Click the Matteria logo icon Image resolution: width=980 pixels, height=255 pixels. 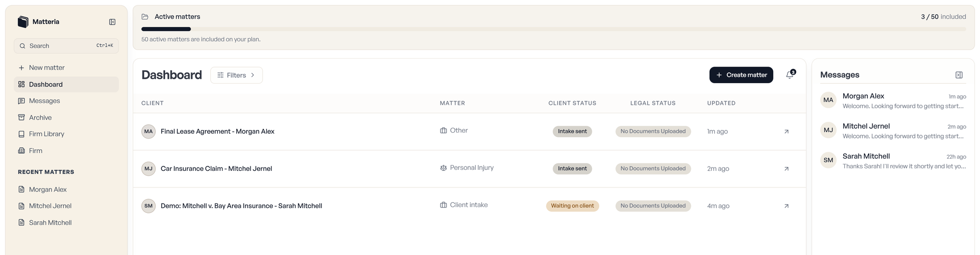pyautogui.click(x=23, y=22)
